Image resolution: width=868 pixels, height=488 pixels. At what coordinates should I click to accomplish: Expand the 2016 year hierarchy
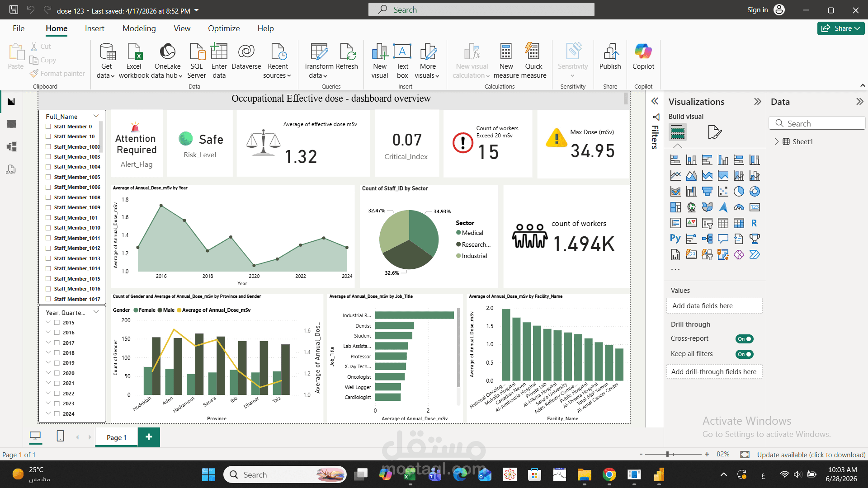coord(48,333)
